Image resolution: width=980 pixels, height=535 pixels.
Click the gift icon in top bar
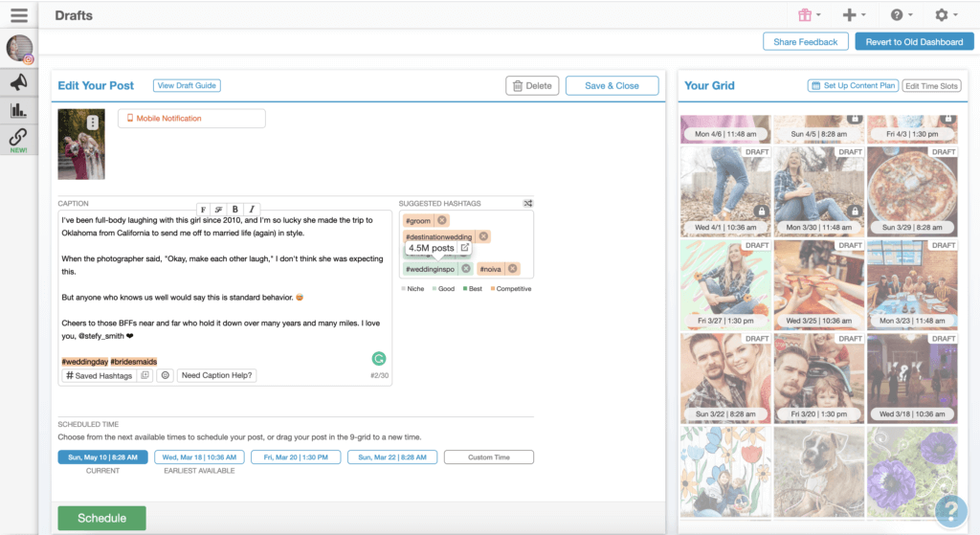(x=804, y=15)
